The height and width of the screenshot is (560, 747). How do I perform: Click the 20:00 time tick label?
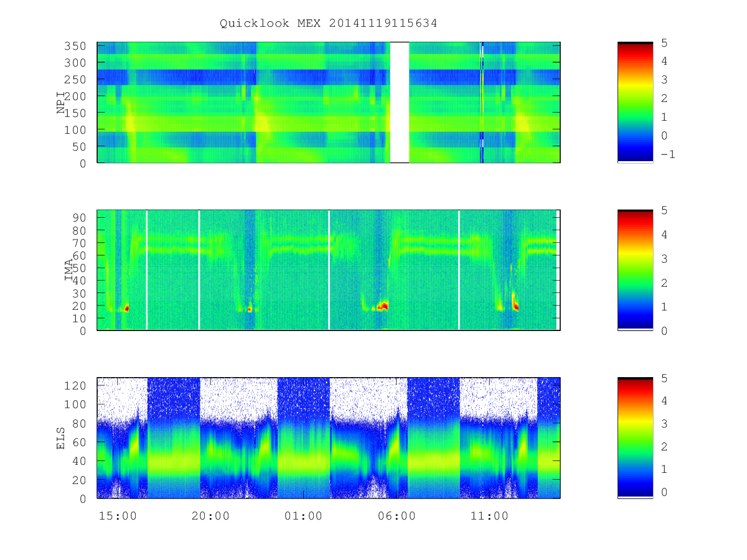pyautogui.click(x=210, y=516)
